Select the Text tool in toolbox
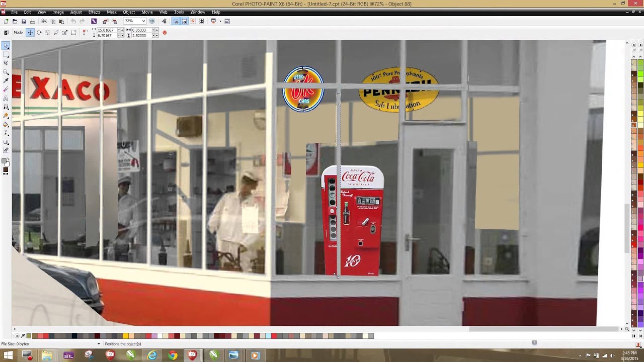The width and height of the screenshot is (644, 362). point(6,98)
